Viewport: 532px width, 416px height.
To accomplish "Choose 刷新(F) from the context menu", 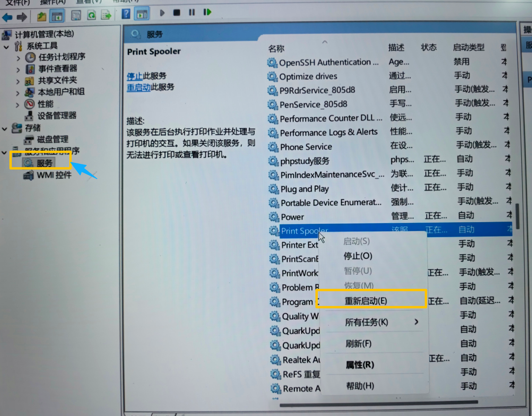I will (x=358, y=344).
